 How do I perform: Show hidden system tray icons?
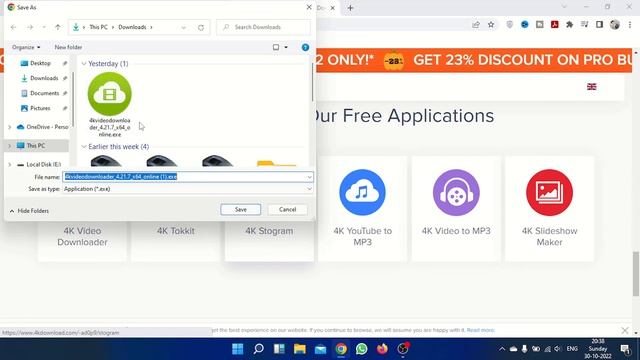pyautogui.click(x=502, y=349)
